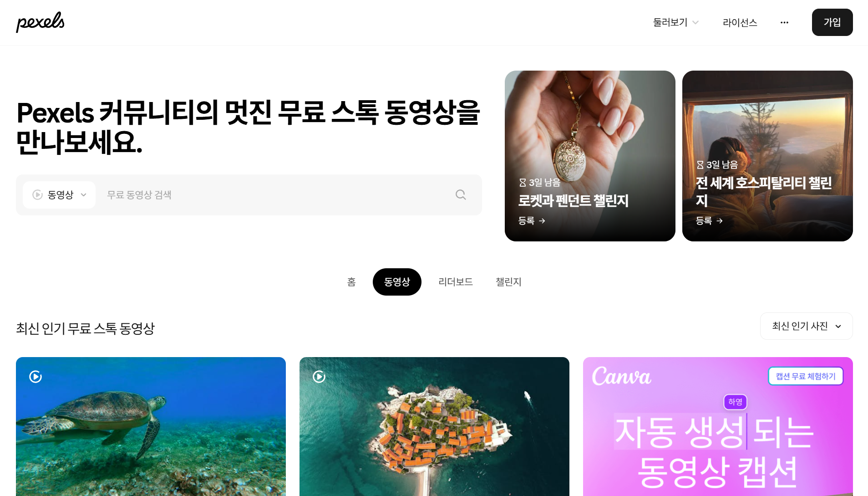The width and height of the screenshot is (868, 496).
Task: Click play icon on island video
Action: (319, 377)
